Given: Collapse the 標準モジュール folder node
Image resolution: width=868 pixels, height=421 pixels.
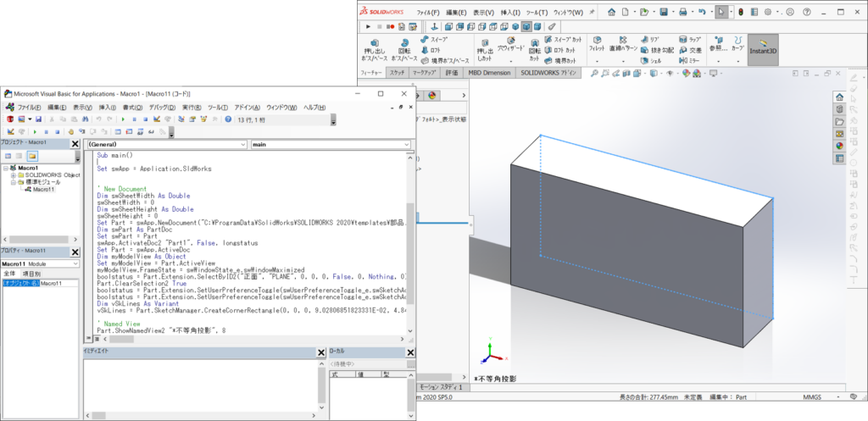Looking at the screenshot, I should point(14,182).
